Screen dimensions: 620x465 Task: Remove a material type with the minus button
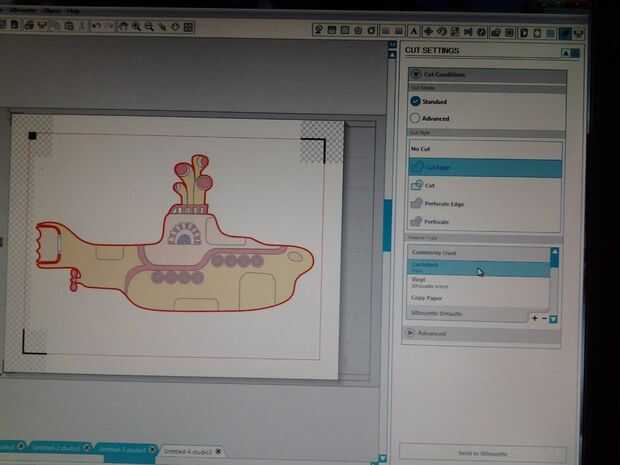(544, 318)
